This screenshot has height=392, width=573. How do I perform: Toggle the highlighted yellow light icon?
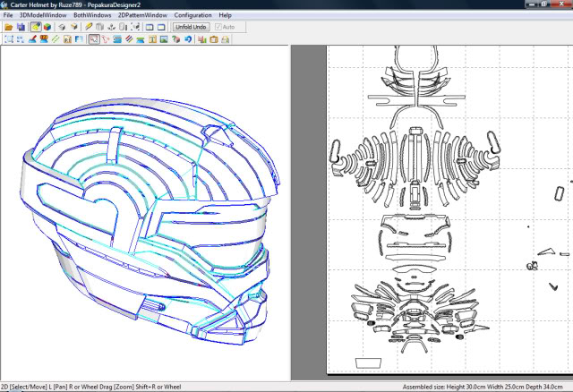pos(36,27)
